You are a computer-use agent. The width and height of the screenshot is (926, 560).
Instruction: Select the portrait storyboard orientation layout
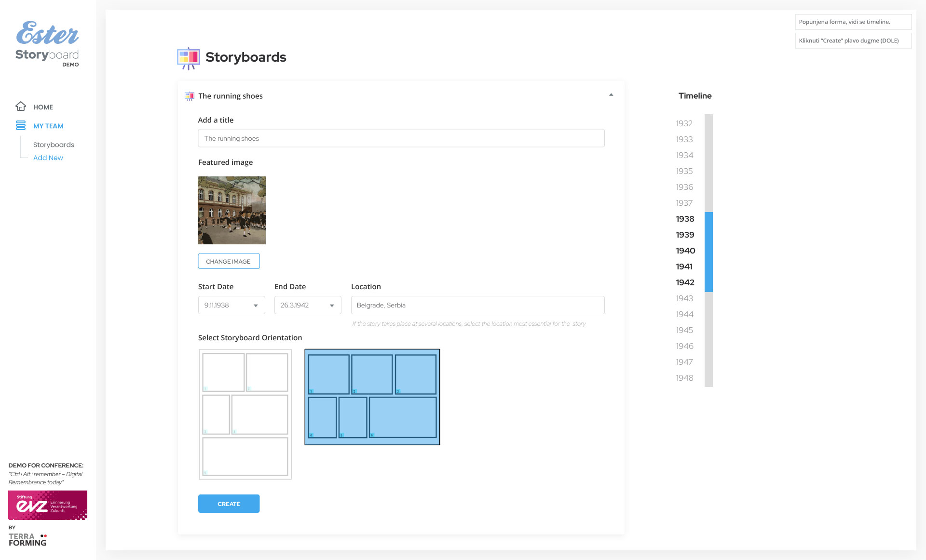pos(245,414)
